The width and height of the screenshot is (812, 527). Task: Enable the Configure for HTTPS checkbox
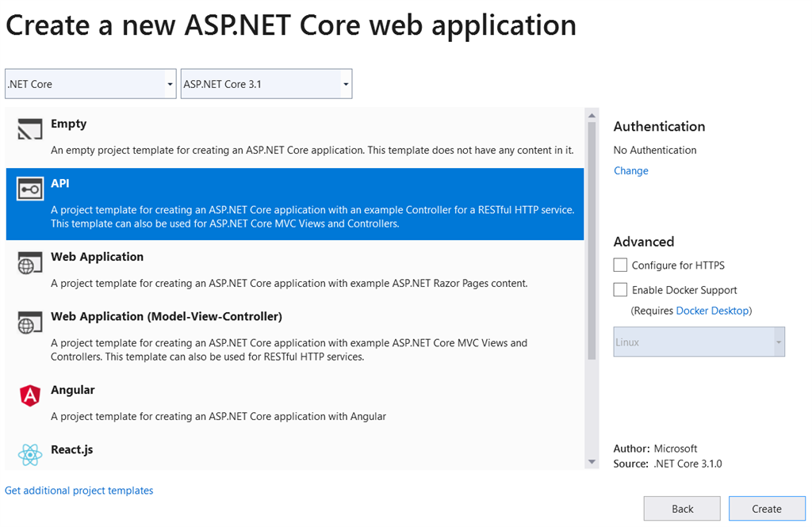(x=620, y=265)
